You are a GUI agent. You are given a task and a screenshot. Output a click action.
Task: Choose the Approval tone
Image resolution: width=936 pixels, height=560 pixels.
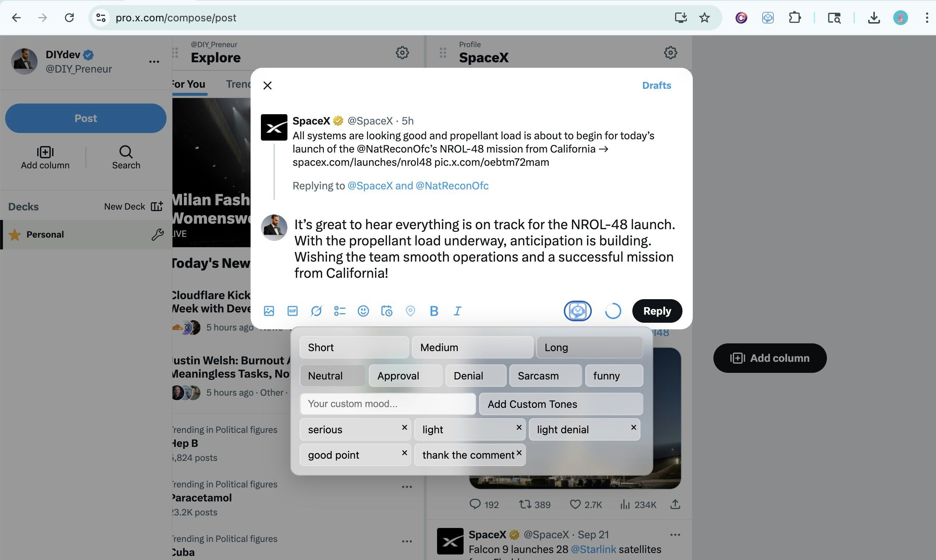(405, 375)
